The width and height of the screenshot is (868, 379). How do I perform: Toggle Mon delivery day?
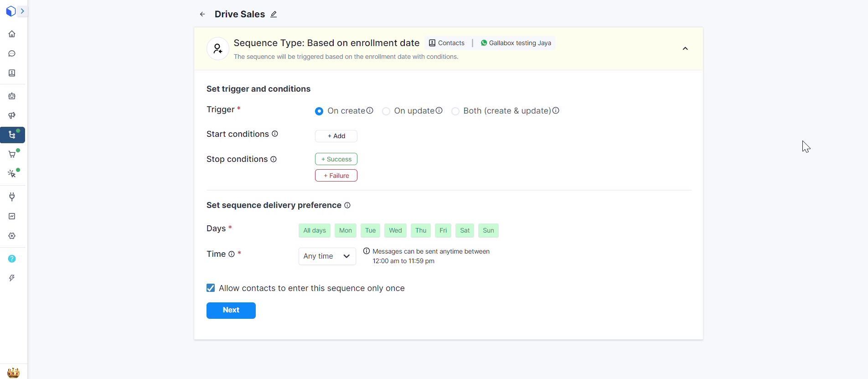[x=346, y=230]
